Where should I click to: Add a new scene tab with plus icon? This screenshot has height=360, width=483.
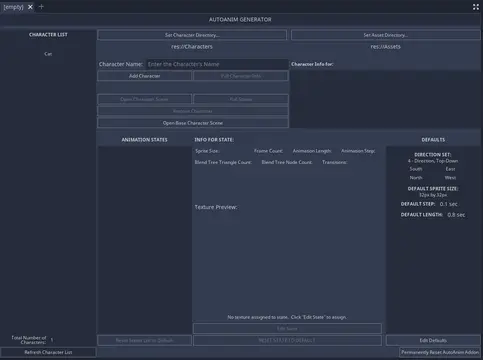point(41,6)
